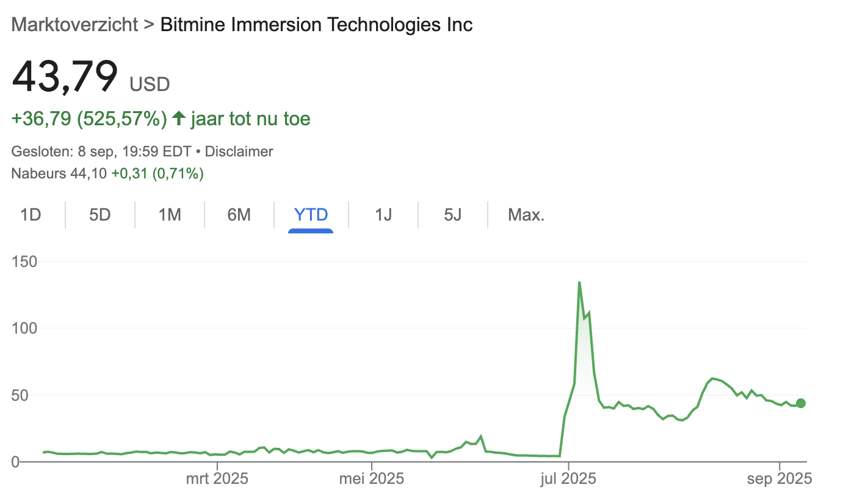Image resolution: width=868 pixels, height=490 pixels.
Task: Click the Bitmine Immersion Technologies Inc title
Action: (316, 25)
